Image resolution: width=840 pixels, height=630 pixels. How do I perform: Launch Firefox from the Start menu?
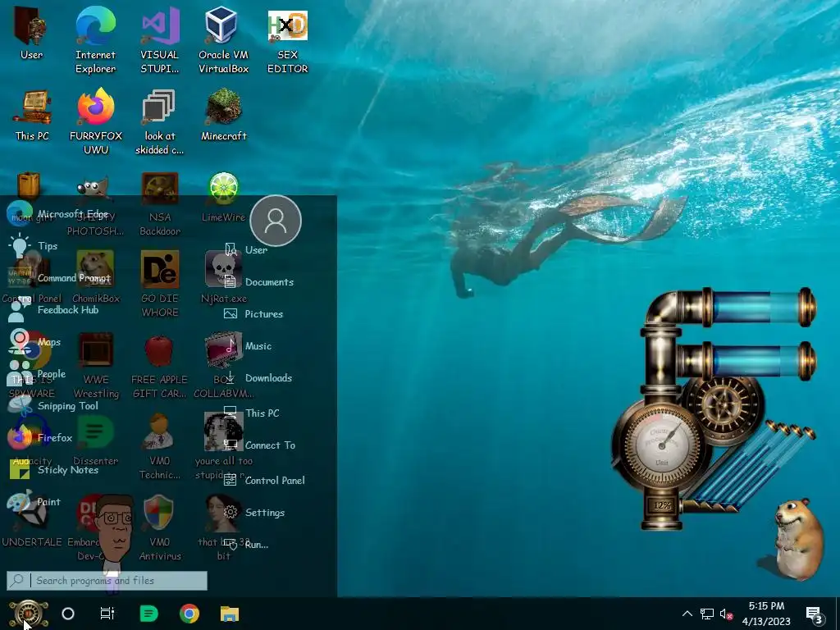(x=39, y=438)
